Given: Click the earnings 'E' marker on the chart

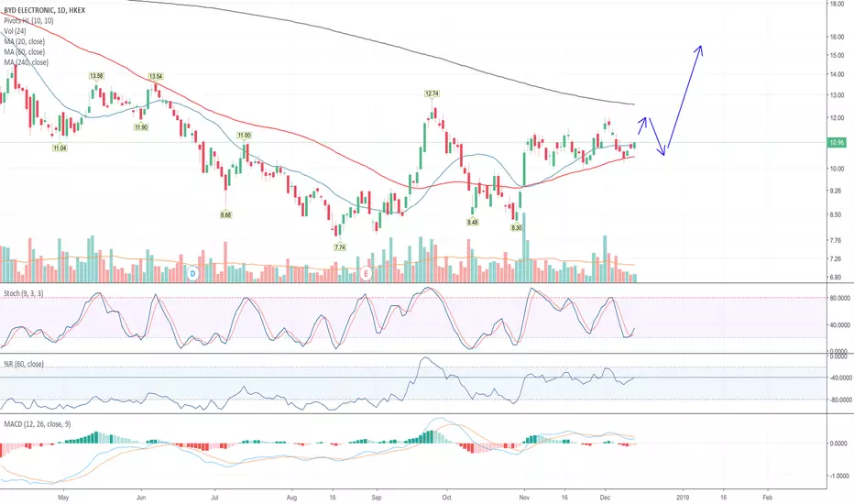Looking at the screenshot, I should (366, 273).
